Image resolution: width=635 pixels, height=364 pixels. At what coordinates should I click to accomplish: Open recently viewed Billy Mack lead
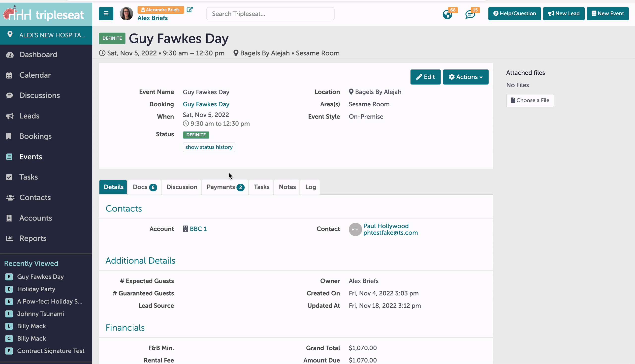click(x=31, y=326)
